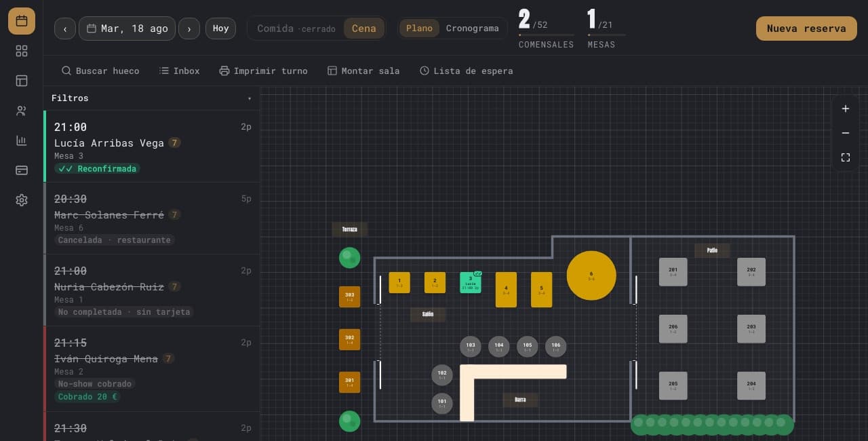Open Iván Quiroga Mena reservation
Viewport: 868px width, 441px height.
[151, 369]
